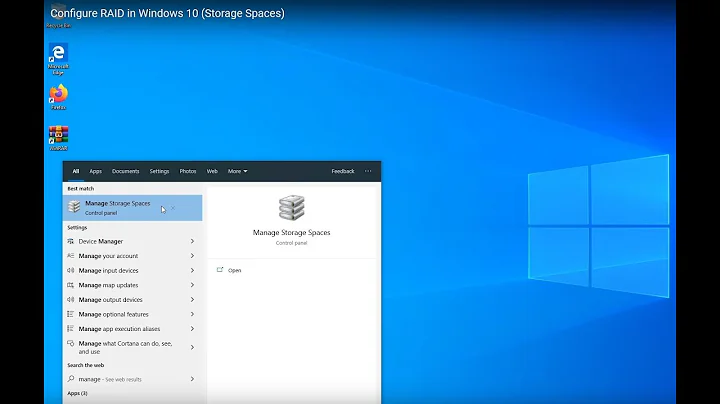Expand Manage map updates chevron

(192, 285)
